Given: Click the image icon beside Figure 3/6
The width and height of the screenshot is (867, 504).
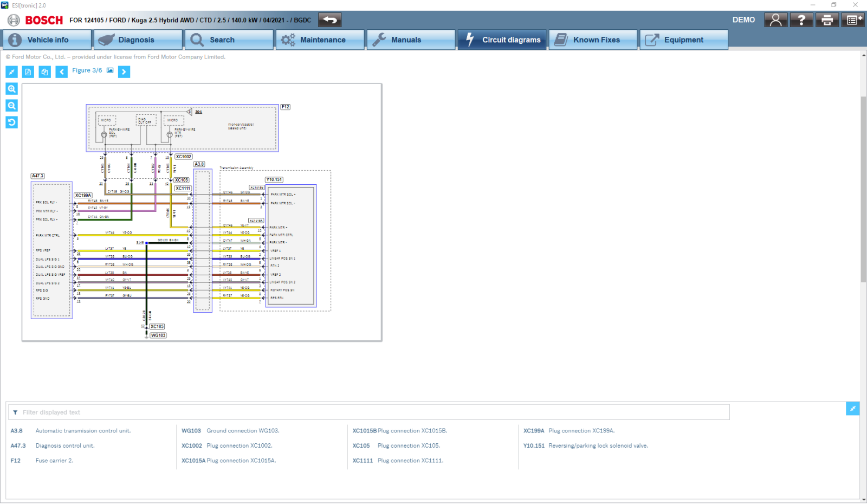Looking at the screenshot, I should pyautogui.click(x=110, y=70).
